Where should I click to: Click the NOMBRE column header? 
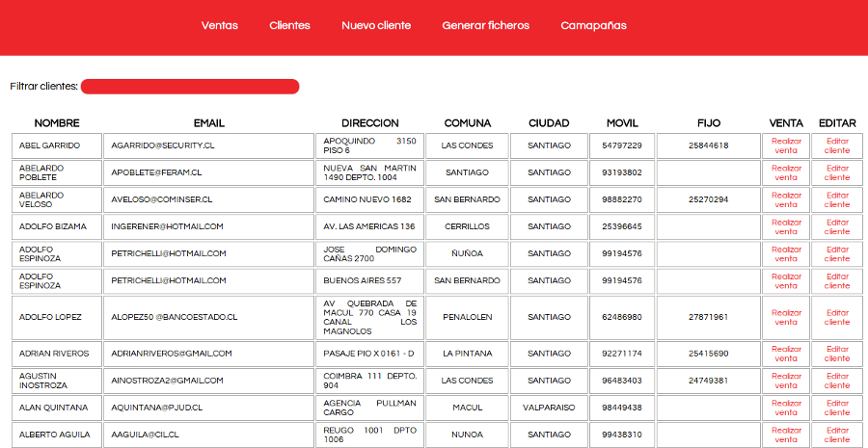57,123
